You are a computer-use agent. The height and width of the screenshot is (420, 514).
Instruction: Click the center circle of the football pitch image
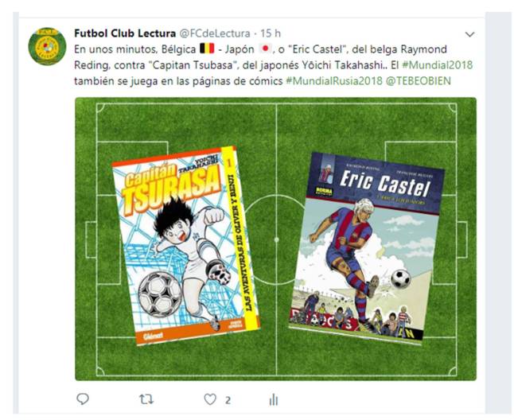pos(276,239)
